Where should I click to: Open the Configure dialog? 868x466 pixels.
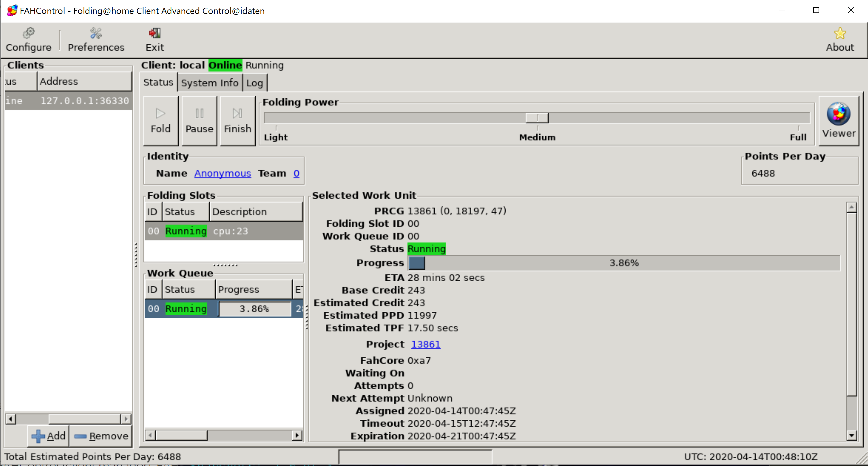[28, 40]
